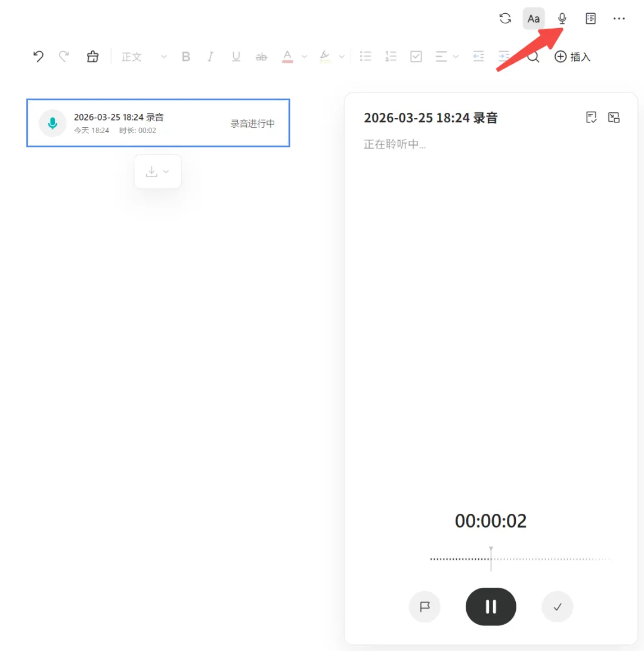The width and height of the screenshot is (644, 651).
Task: Insert a checkbox to-do list
Action: (x=416, y=57)
